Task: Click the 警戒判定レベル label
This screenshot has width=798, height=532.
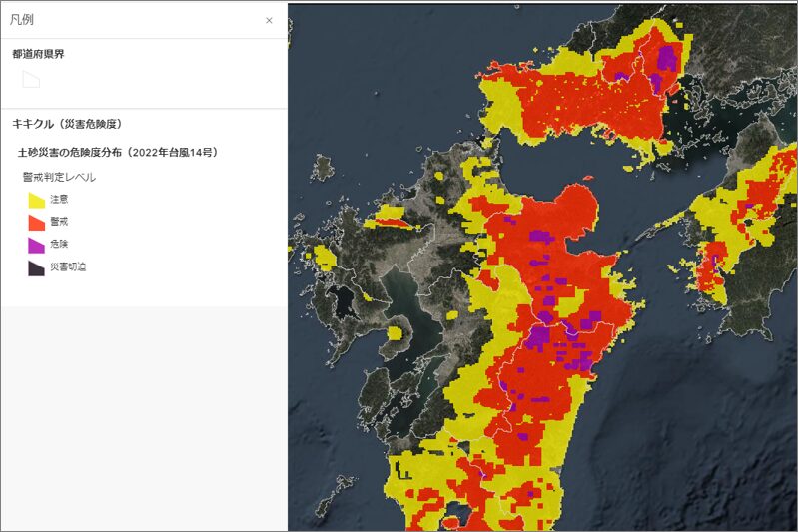Action: (x=59, y=177)
